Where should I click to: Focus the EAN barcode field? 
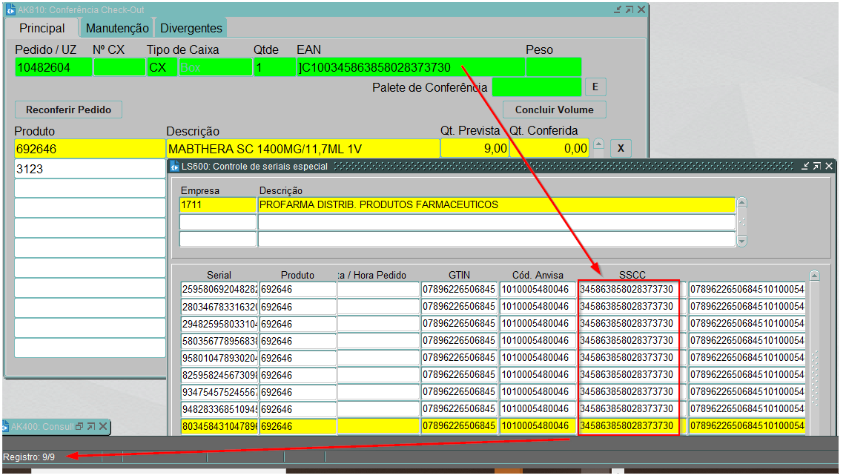point(410,68)
